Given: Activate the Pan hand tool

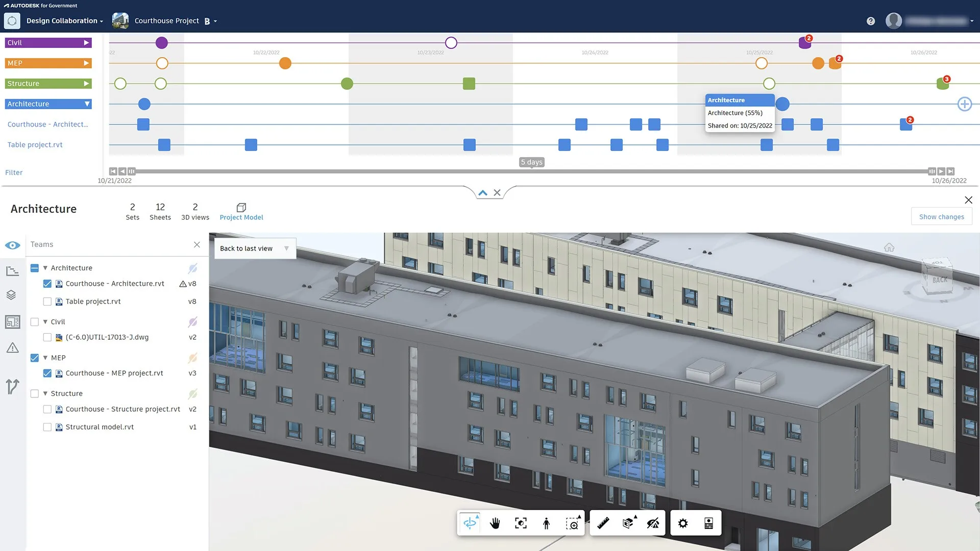Looking at the screenshot, I should [495, 523].
